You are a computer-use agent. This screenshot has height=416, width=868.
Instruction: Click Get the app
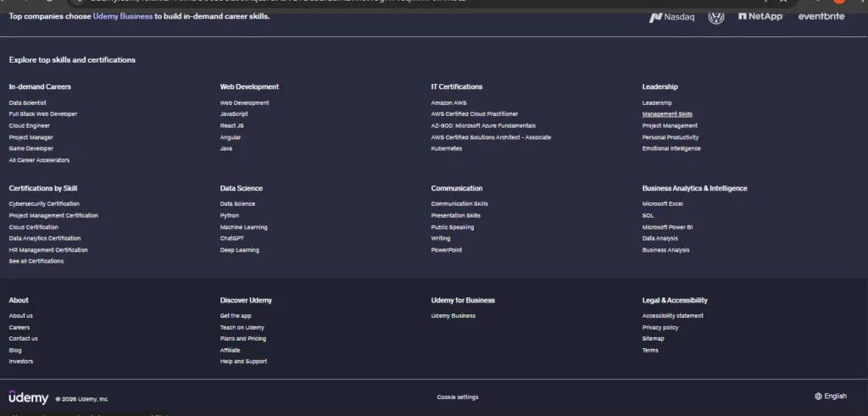pos(236,316)
